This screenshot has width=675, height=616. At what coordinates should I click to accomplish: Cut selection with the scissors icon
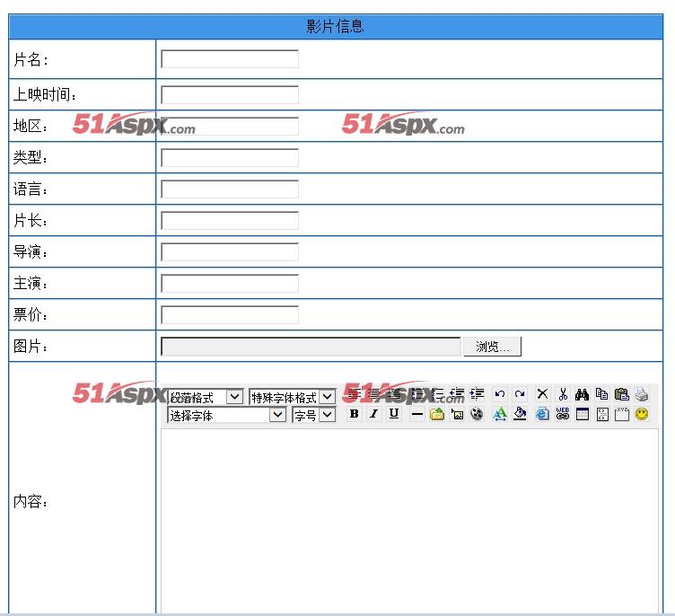pos(563,394)
